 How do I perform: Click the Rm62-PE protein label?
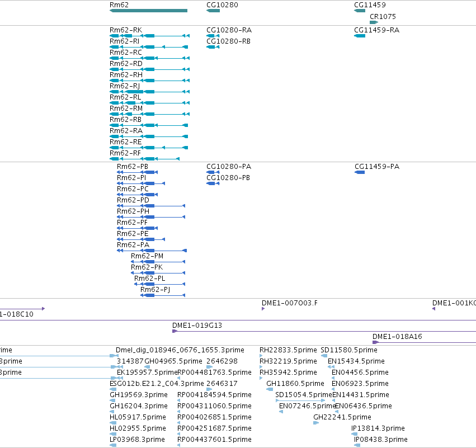[x=133, y=234]
